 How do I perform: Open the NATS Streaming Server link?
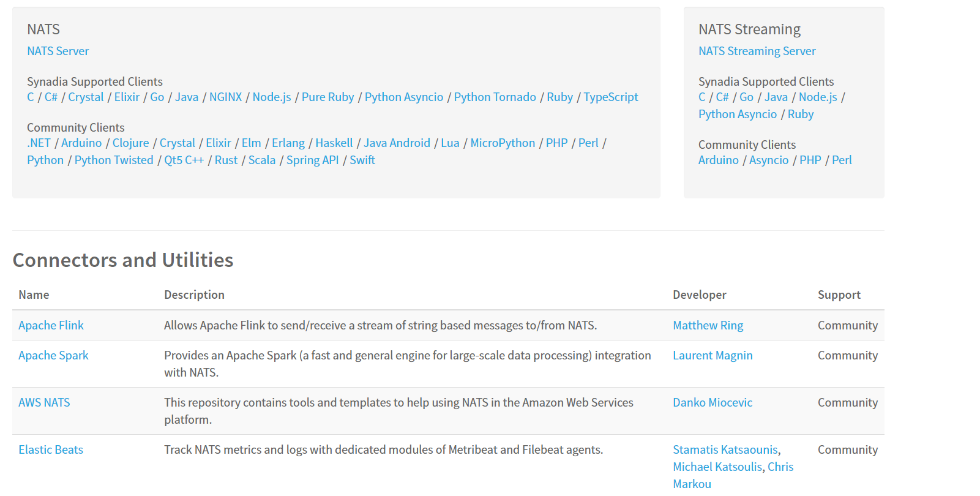(757, 51)
